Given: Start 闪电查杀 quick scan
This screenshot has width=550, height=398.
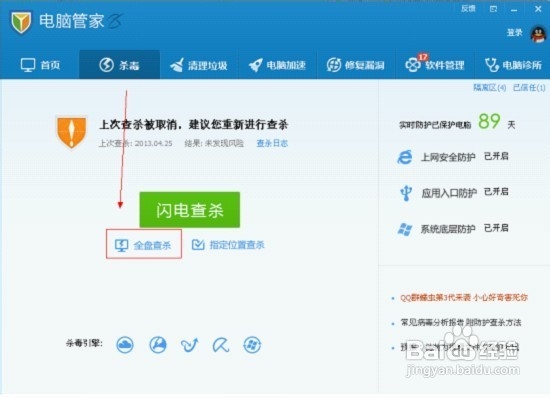Looking at the screenshot, I should coord(190,210).
